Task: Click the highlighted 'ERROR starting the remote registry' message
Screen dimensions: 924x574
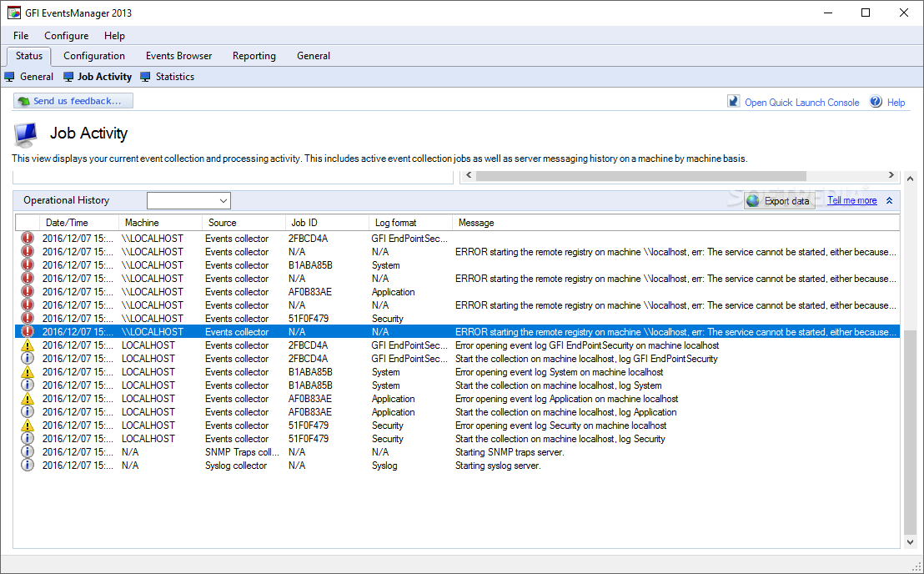Action: pyautogui.click(x=675, y=332)
